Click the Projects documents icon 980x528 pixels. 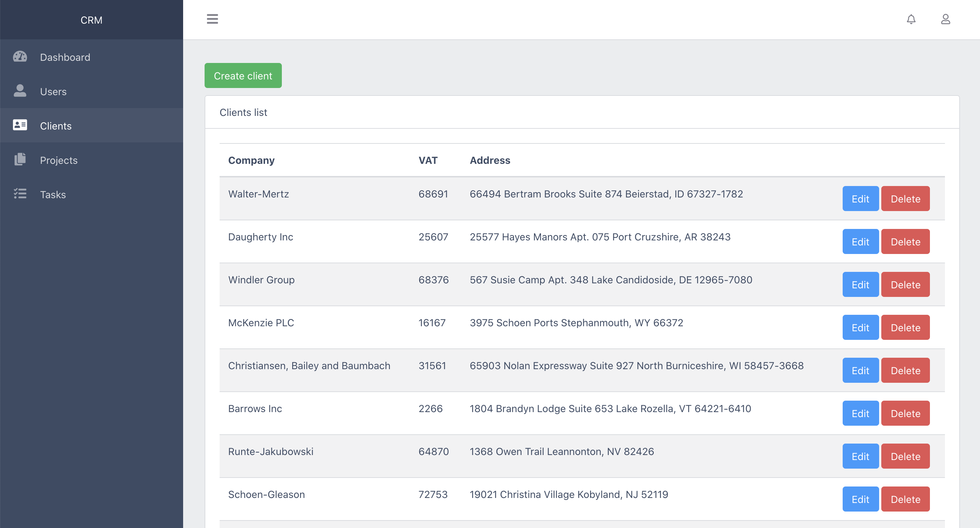click(20, 160)
